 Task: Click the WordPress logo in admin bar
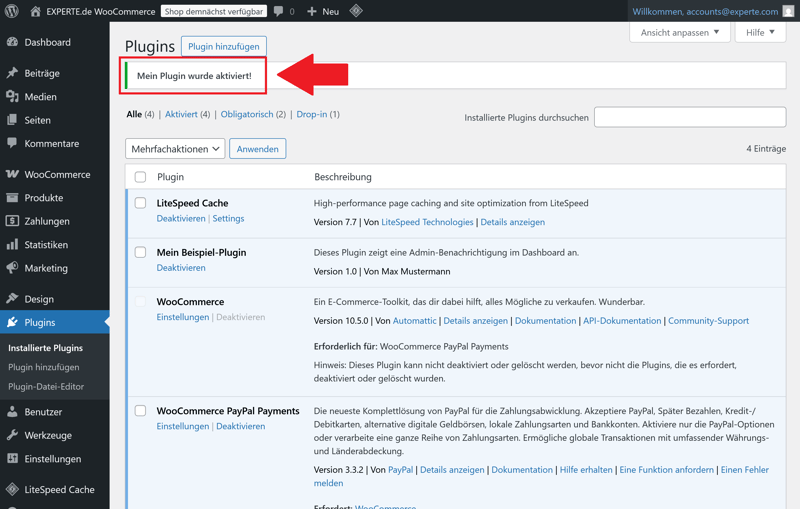click(x=12, y=11)
